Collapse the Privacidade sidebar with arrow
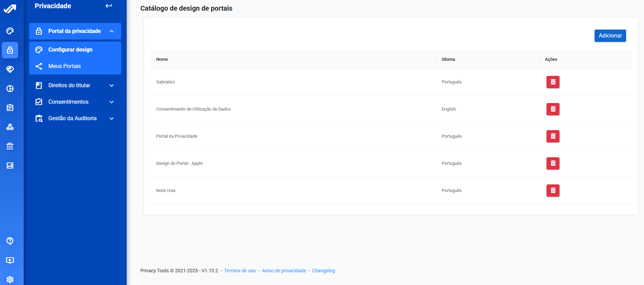The image size is (644, 285). tap(109, 6)
